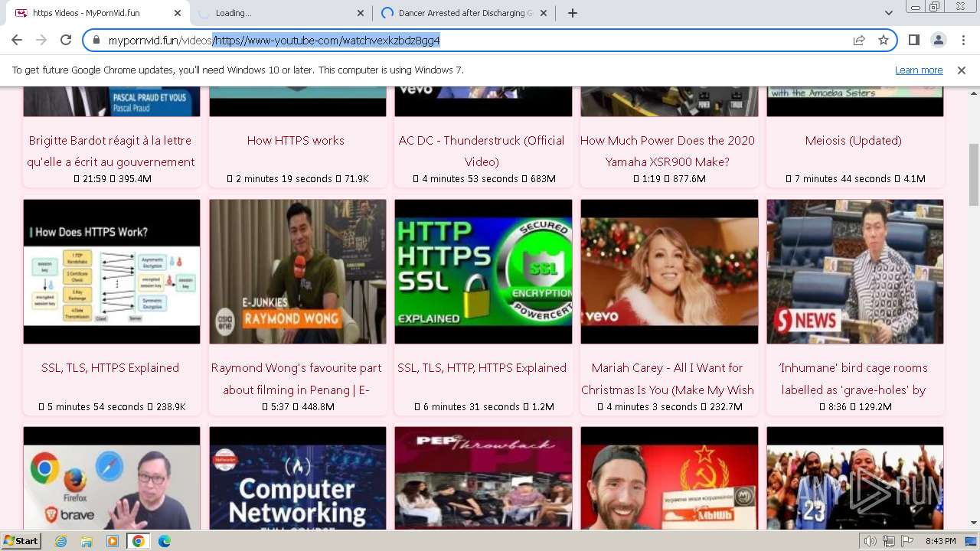This screenshot has width=980, height=551.
Task: Switch to 'Dancer Arrested after Discharging' tab
Action: tap(464, 13)
